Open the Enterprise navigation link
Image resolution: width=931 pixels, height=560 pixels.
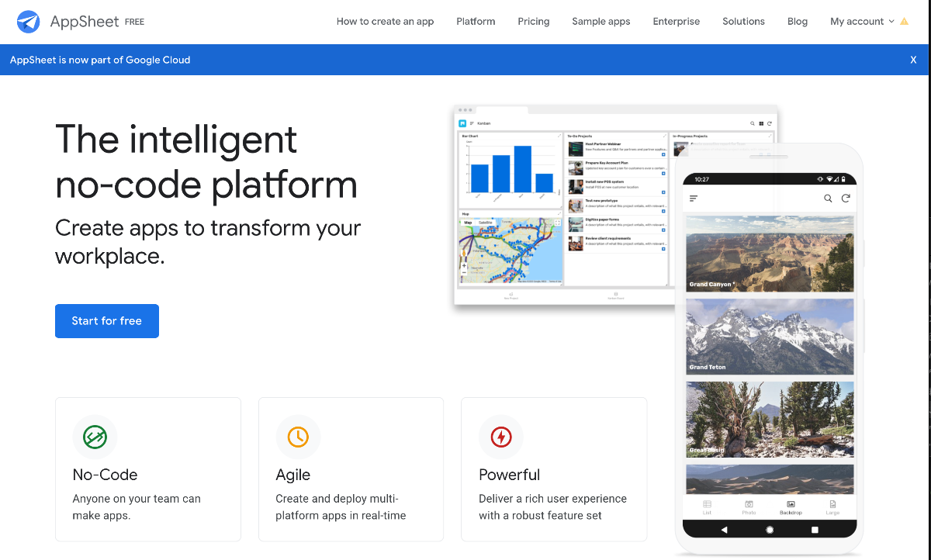(677, 22)
